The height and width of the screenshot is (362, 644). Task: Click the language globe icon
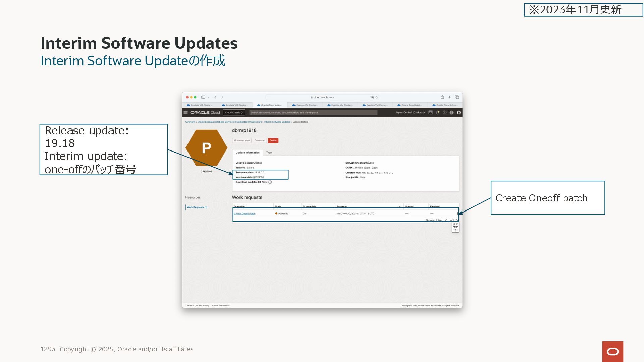point(451,113)
